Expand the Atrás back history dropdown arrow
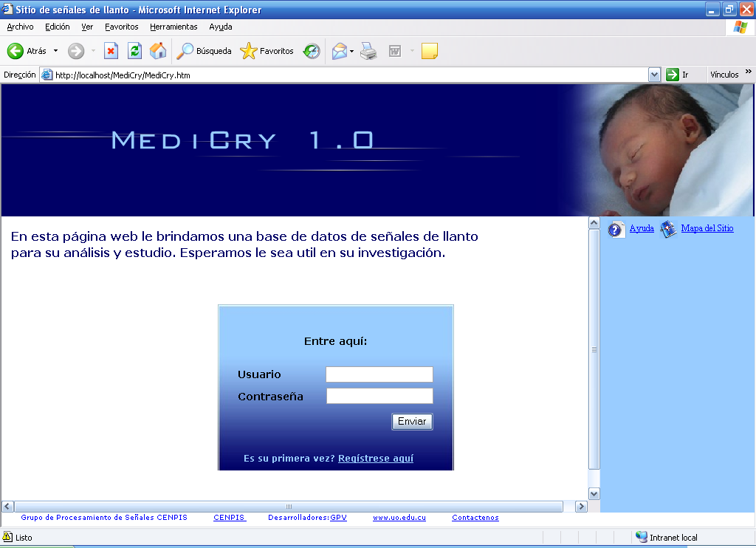 point(55,51)
